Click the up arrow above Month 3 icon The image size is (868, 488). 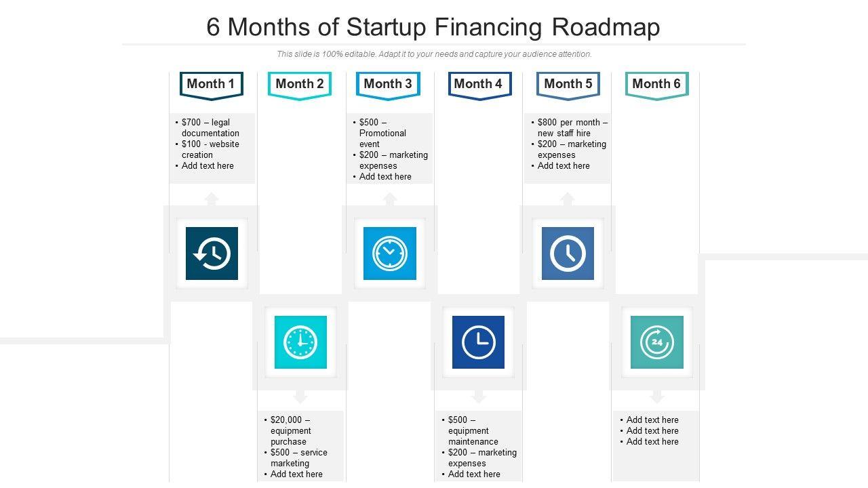[390, 199]
